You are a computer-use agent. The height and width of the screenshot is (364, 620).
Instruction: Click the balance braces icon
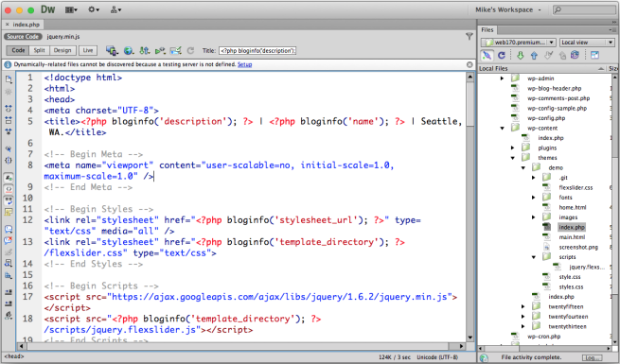pos(9,161)
